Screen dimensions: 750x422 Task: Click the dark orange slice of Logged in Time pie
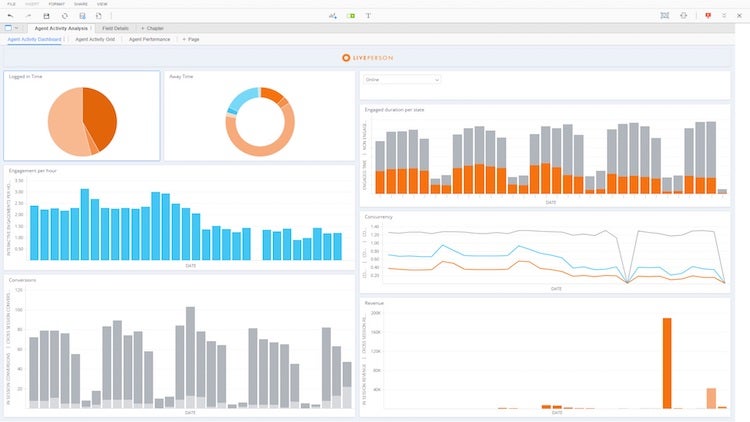tap(100, 115)
